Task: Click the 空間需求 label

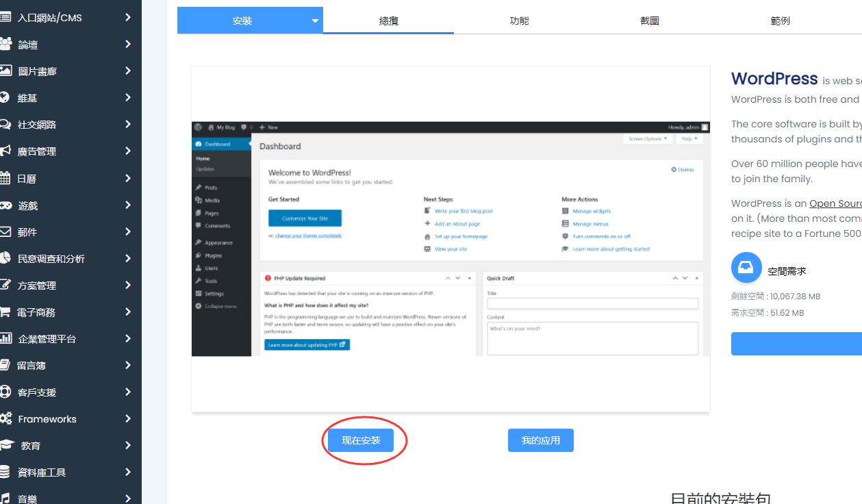Action: [787, 271]
